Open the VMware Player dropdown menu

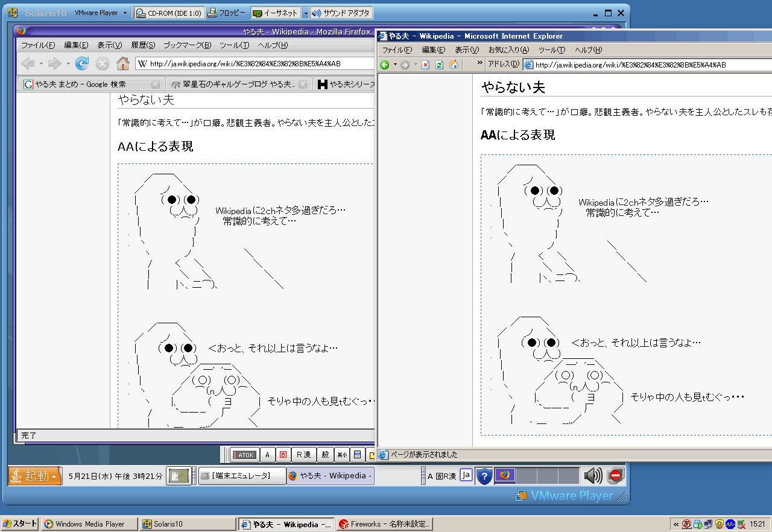[x=101, y=13]
